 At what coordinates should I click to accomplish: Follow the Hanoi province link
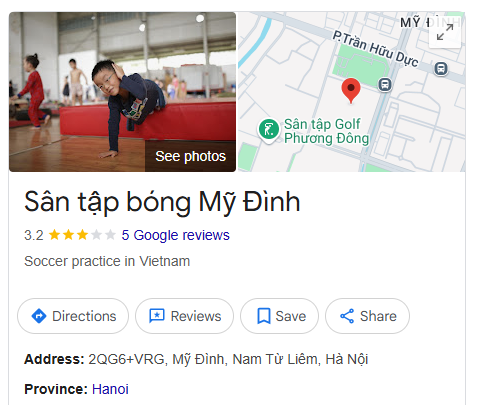pyautogui.click(x=110, y=389)
